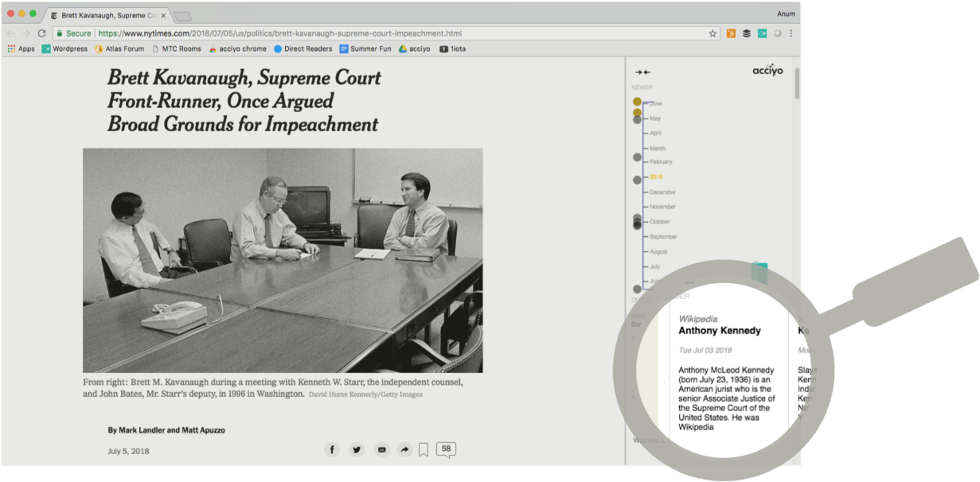Reload the page
This screenshot has height=482, width=980.
[x=41, y=33]
